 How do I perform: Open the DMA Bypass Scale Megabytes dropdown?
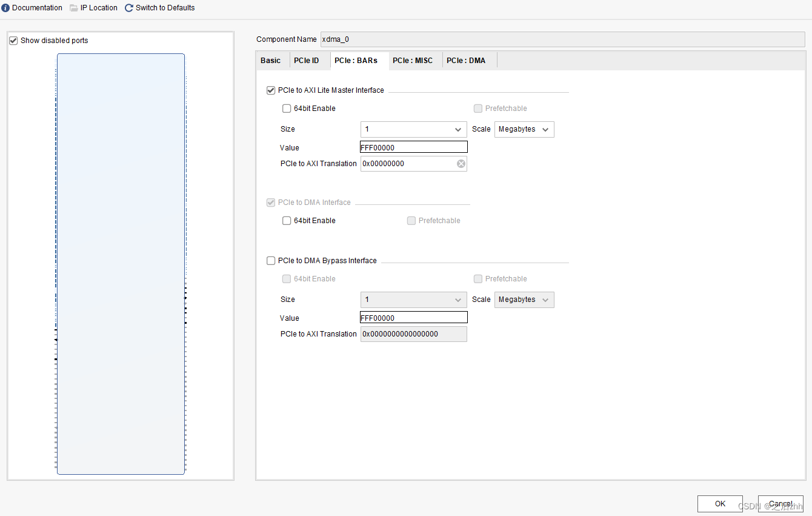pos(524,300)
